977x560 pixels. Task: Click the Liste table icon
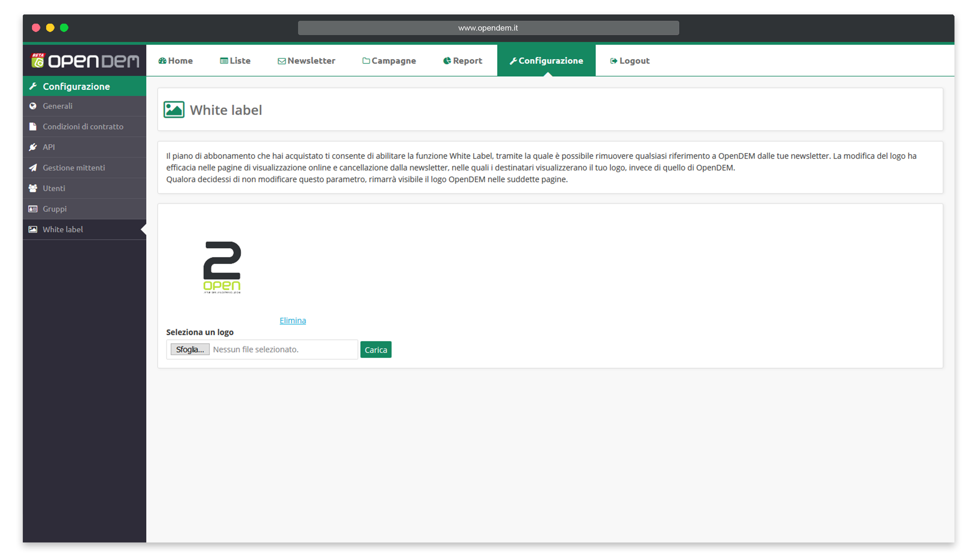point(224,61)
